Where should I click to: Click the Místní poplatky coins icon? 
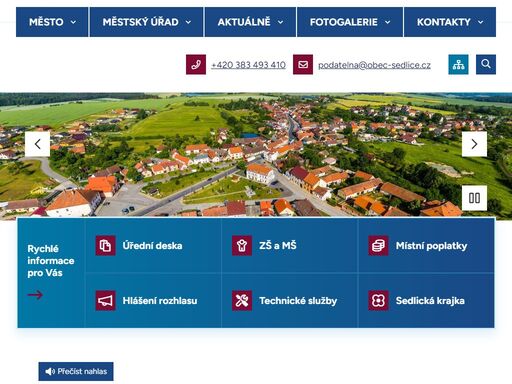[378, 246]
